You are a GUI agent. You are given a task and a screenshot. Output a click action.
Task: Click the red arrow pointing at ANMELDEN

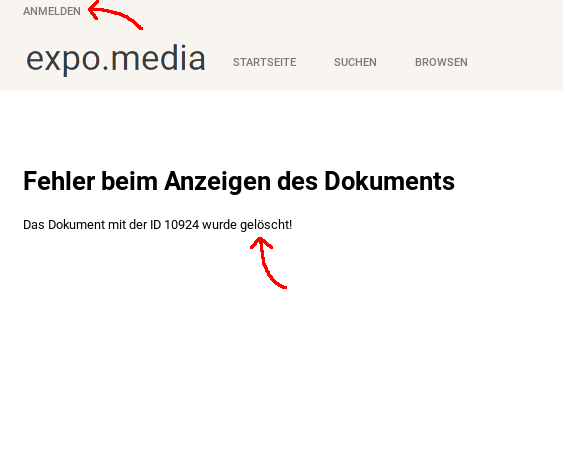[x=115, y=14]
